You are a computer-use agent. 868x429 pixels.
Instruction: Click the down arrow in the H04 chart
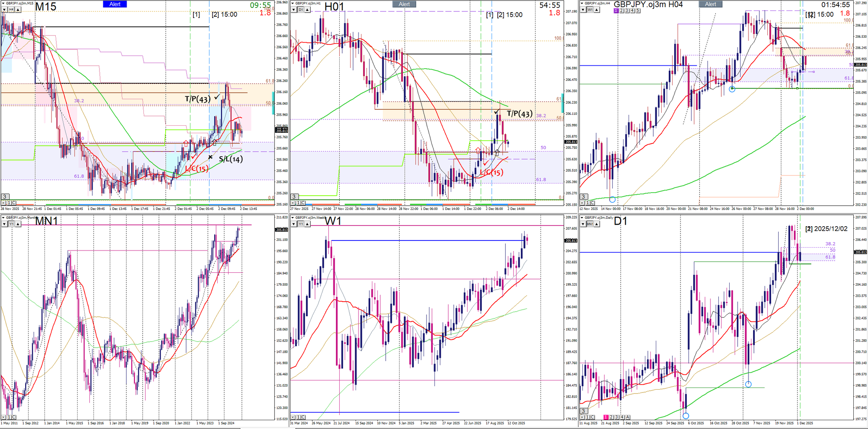coord(583,9)
